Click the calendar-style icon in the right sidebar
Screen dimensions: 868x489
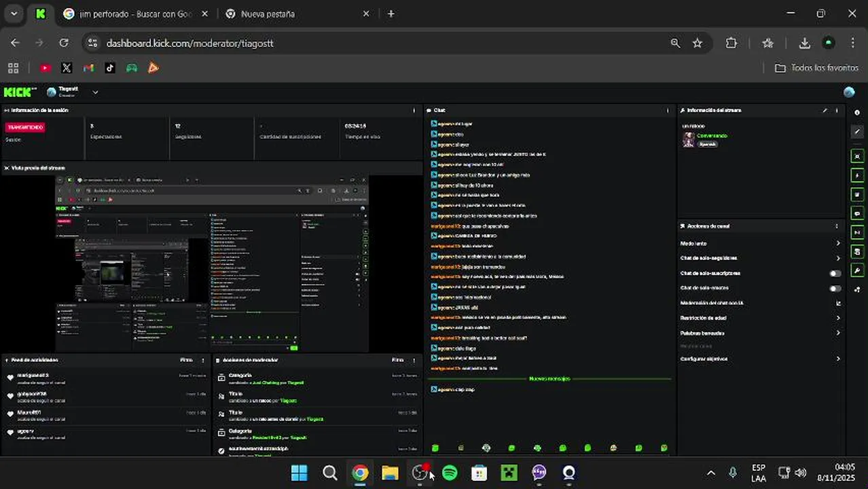click(x=857, y=251)
